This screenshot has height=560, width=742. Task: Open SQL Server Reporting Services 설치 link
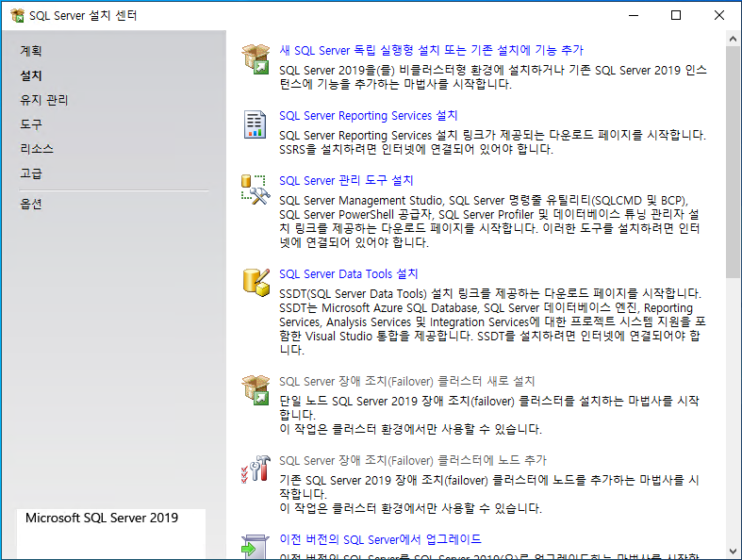(x=368, y=116)
